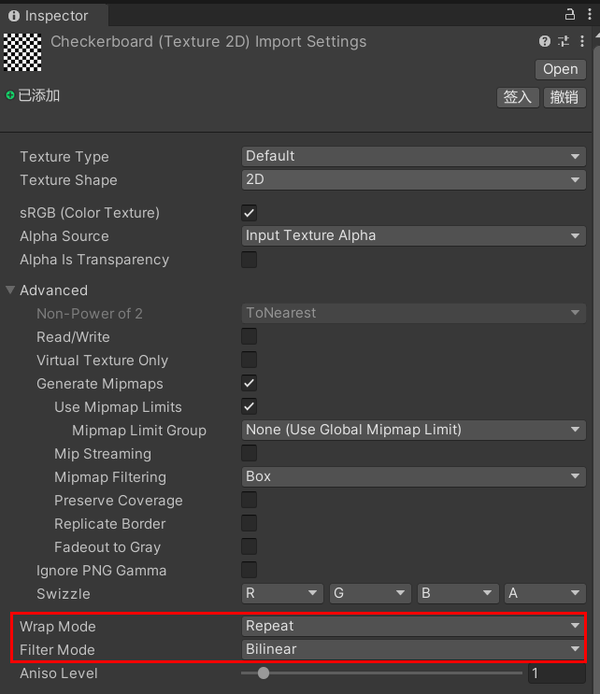The height and width of the screenshot is (694, 600).
Task: Uncheck the Generate Mipmaps option
Action: point(249,383)
